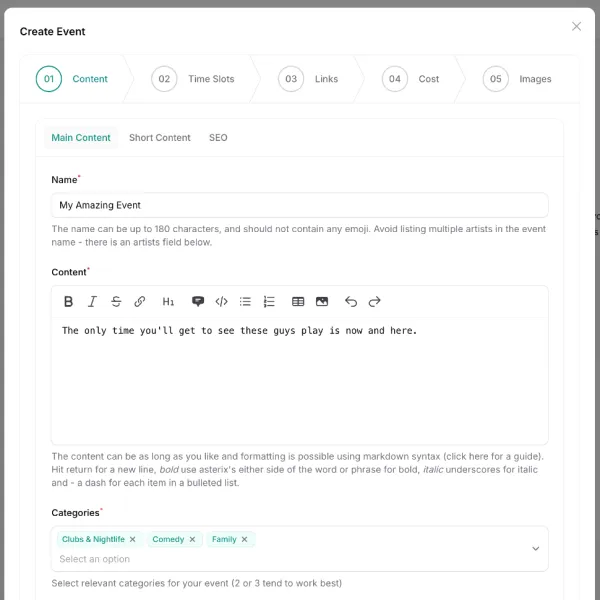Open the markdown guide 'click here' link
600x600 pixels.
tap(467, 457)
